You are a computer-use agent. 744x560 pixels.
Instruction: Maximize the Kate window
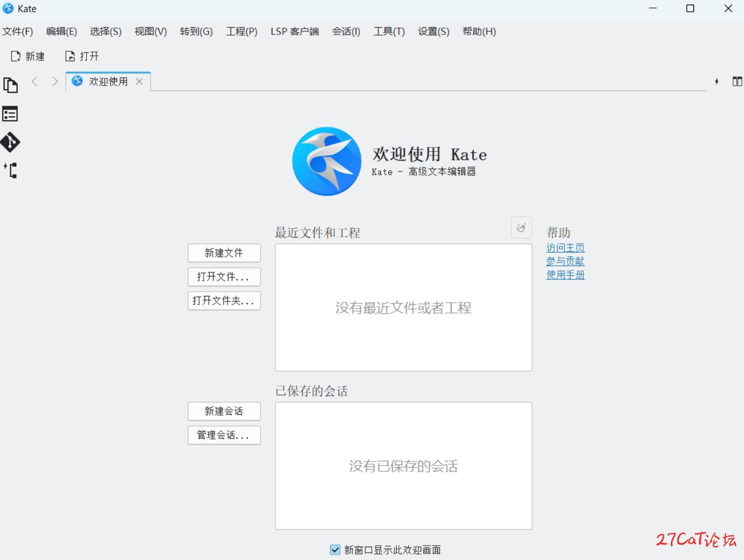[x=690, y=8]
